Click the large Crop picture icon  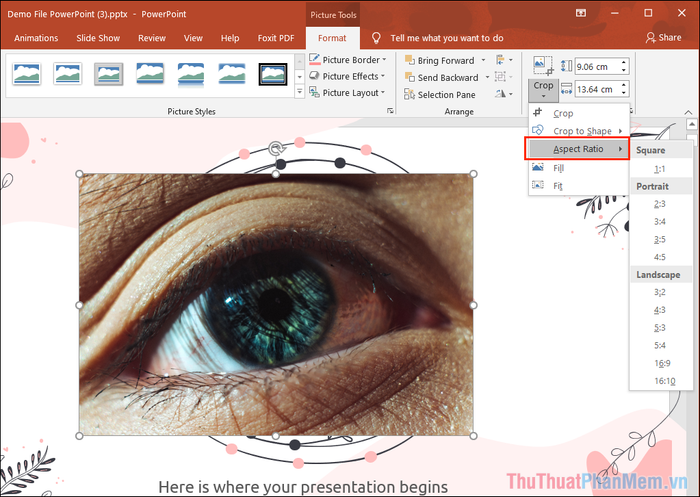point(543,66)
